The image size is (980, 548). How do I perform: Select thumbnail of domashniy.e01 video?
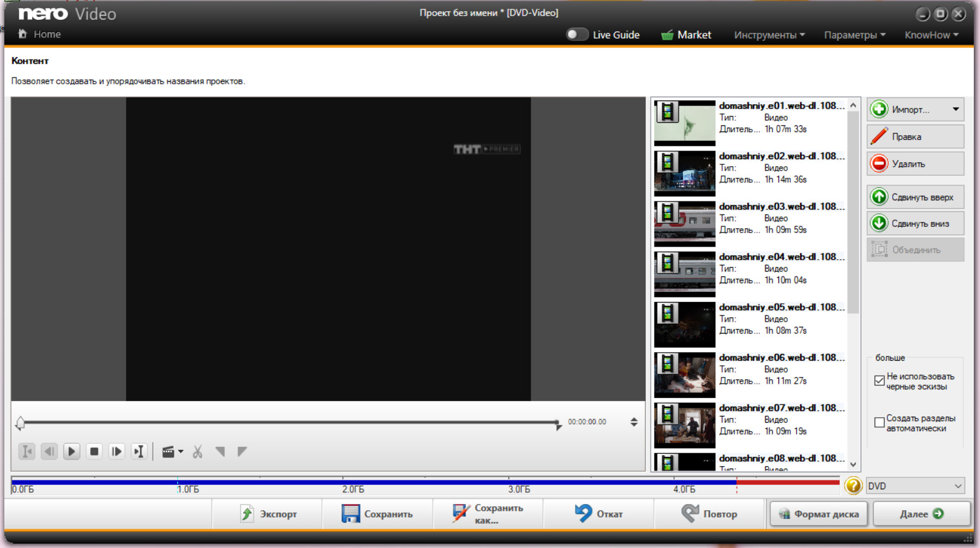(685, 123)
